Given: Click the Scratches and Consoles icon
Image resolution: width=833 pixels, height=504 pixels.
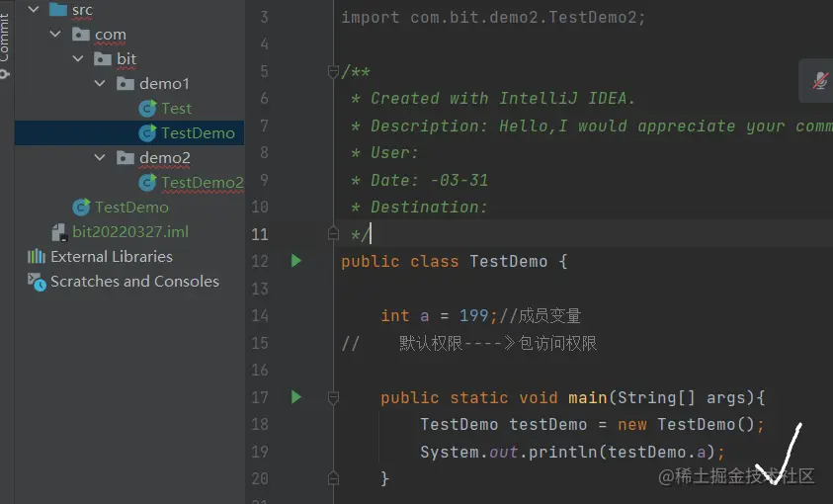Looking at the screenshot, I should (37, 282).
